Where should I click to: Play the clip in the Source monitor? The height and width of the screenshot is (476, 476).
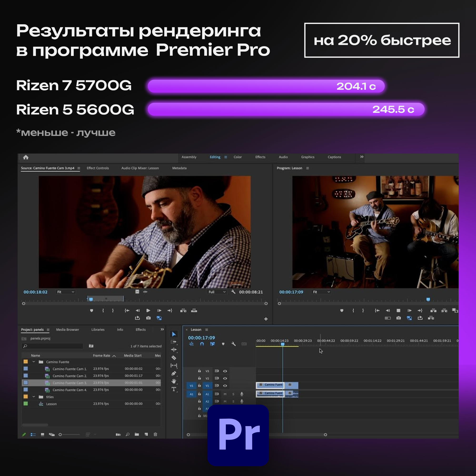(148, 310)
